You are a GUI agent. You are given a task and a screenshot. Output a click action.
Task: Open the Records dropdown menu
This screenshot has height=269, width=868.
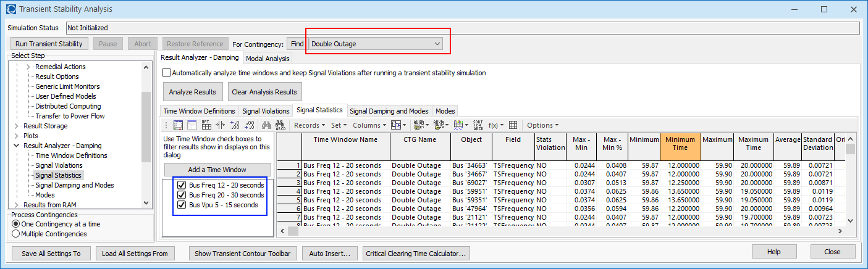pos(309,125)
